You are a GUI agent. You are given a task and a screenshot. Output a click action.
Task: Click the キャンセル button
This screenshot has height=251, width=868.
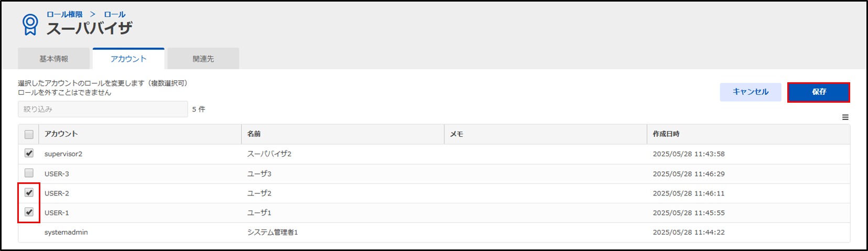coord(751,92)
